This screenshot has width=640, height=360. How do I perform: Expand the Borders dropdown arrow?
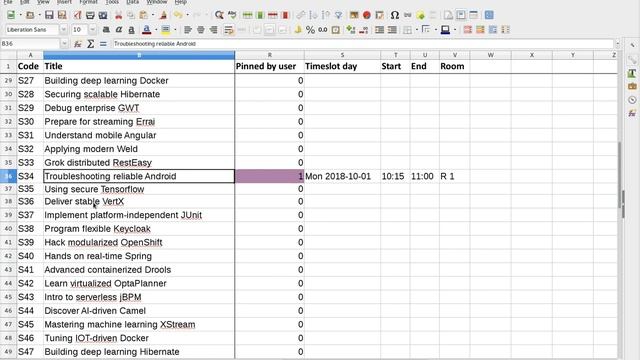click(416, 30)
